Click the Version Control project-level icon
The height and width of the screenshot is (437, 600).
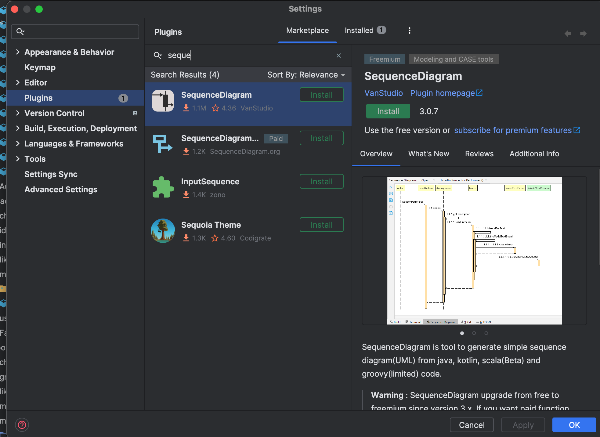pos(135,113)
